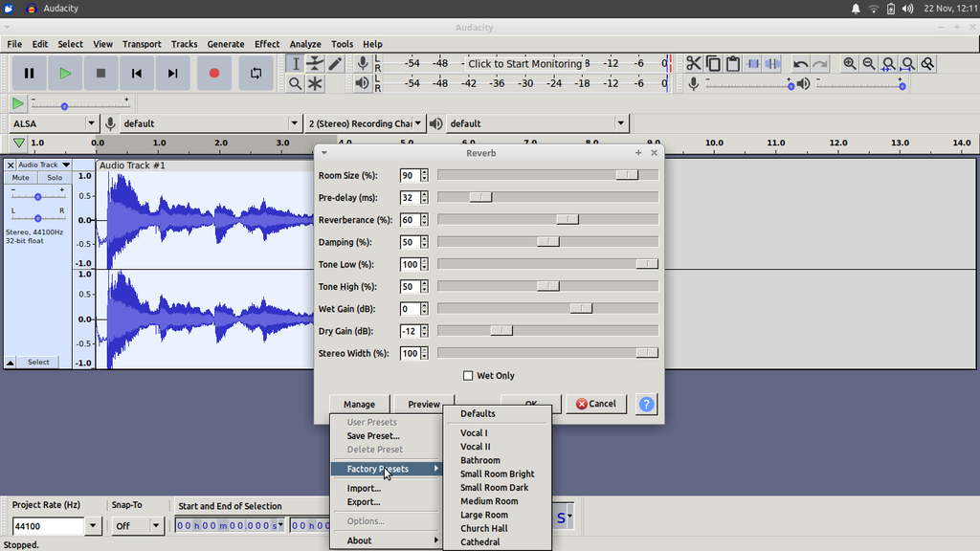Select the Envelope tool
Image resolution: width=980 pixels, height=551 pixels.
(316, 63)
